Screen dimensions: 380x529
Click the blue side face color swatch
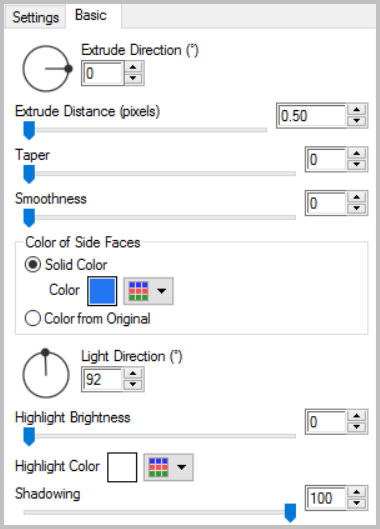click(x=102, y=291)
